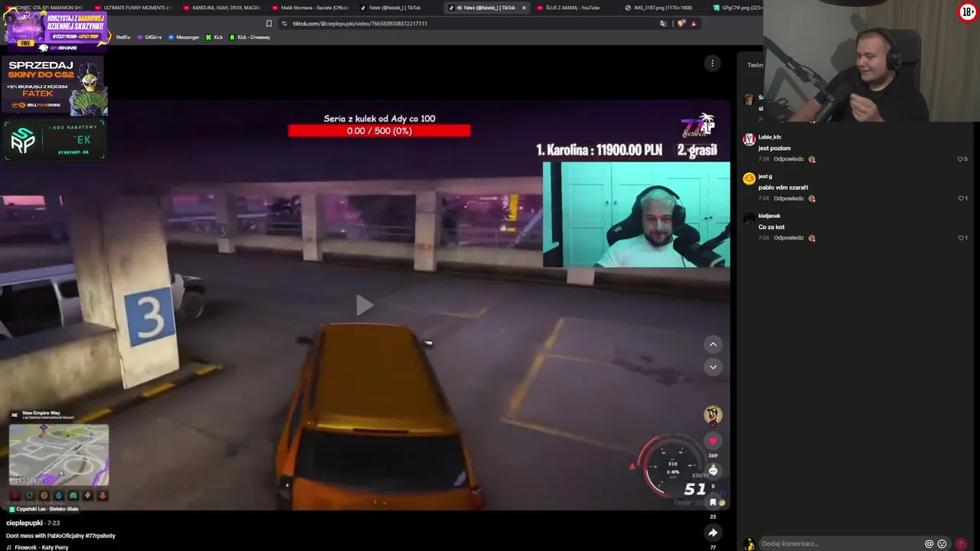The height and width of the screenshot is (551, 980).
Task: Like kieljanek's comment heart
Action: pyautogui.click(x=960, y=238)
